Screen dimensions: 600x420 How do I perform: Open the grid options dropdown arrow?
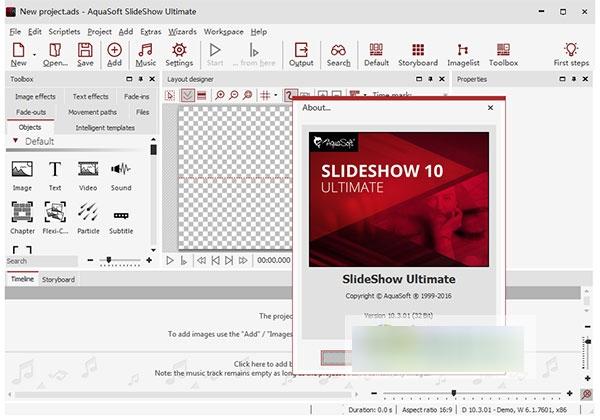[x=276, y=95]
